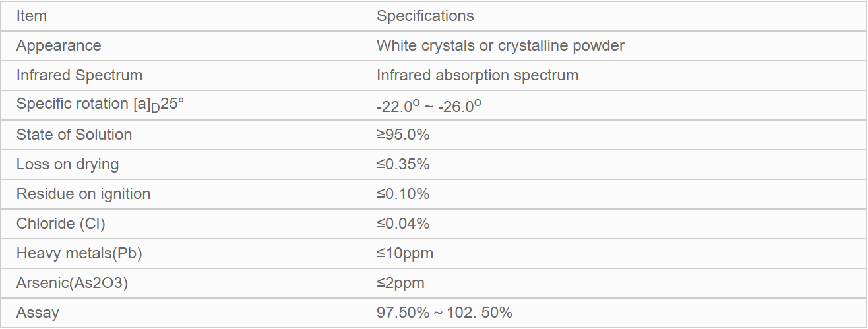Click the '≤0.04%' value
Image resolution: width=868 pixels, height=329 pixels.
(403, 224)
